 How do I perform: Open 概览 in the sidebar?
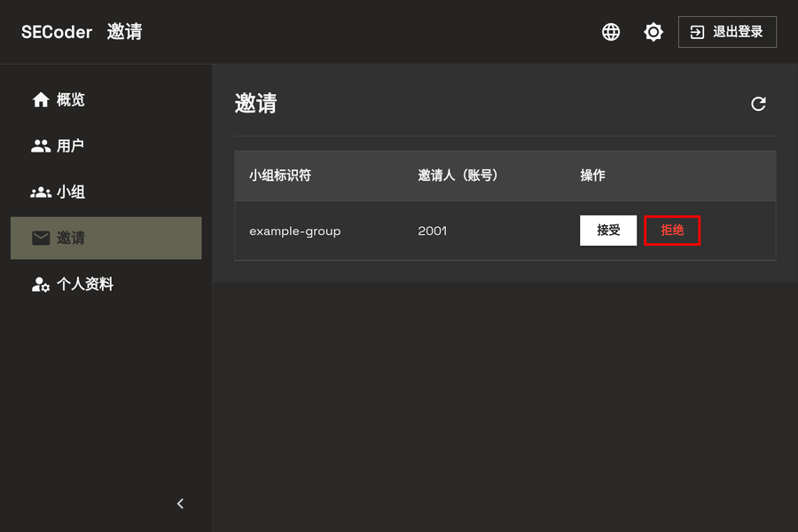[106, 100]
